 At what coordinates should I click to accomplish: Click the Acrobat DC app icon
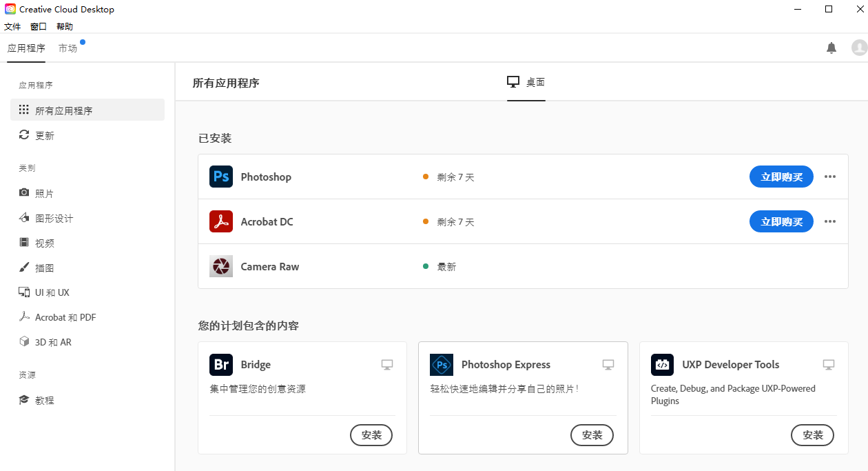tap(221, 221)
